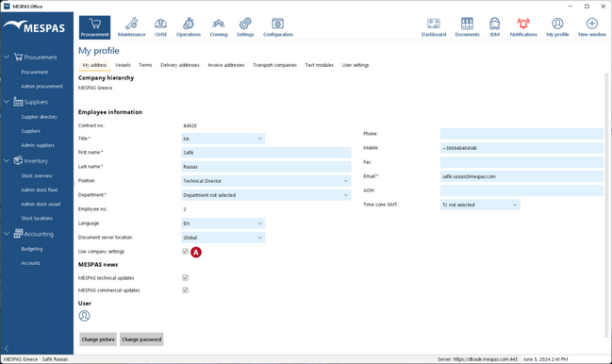Click the Procurement cart sidebar icon
The width and height of the screenshot is (612, 364).
[18, 57]
